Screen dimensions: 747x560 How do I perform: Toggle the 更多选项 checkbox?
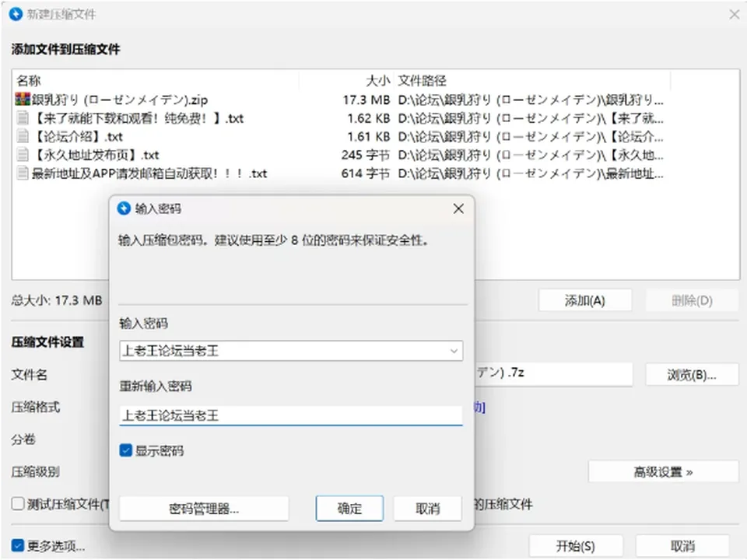click(18, 545)
